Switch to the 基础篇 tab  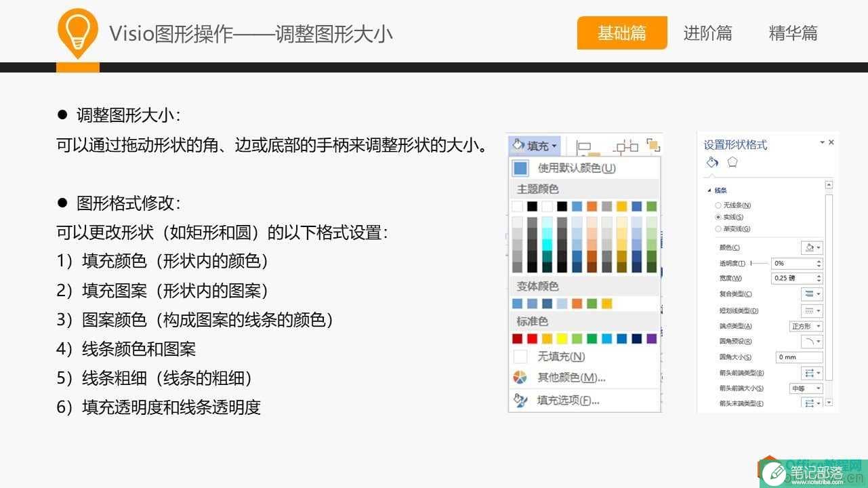pos(622,33)
